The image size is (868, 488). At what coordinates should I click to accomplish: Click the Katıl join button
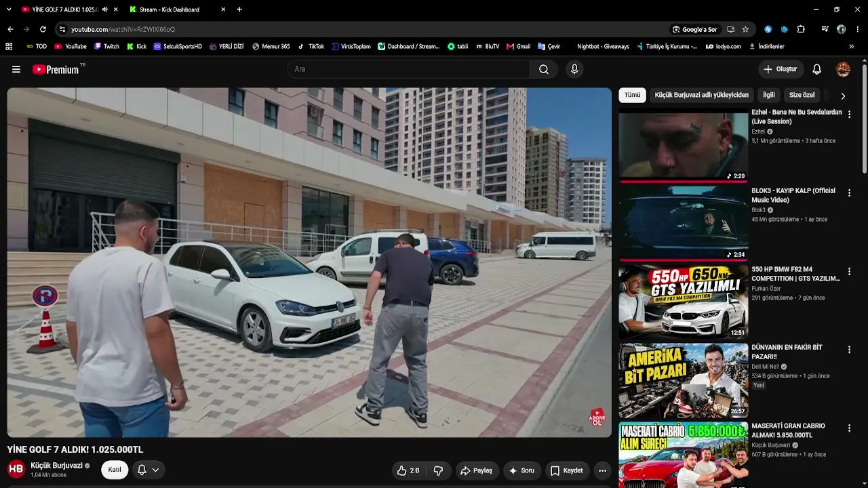pyautogui.click(x=115, y=470)
